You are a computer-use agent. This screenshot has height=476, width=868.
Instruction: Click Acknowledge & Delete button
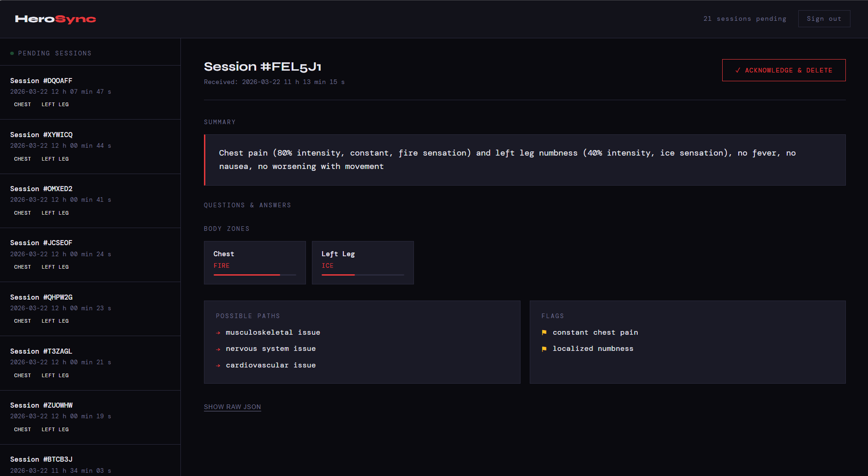pyautogui.click(x=784, y=70)
